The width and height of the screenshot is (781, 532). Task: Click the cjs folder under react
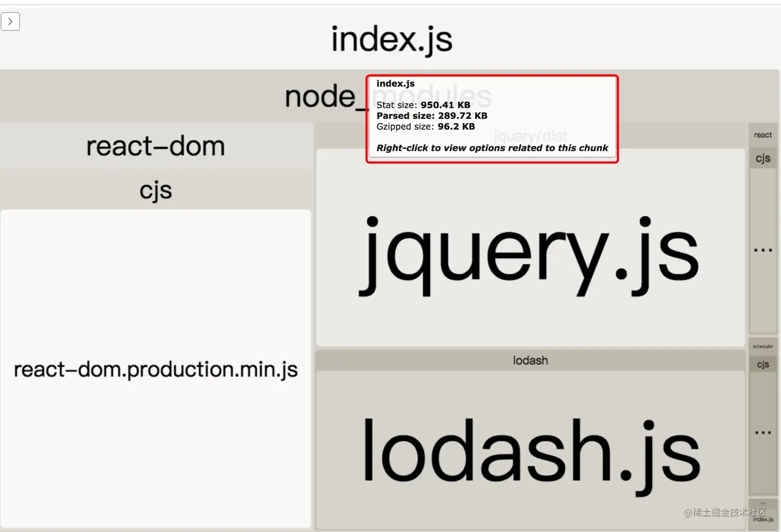click(x=762, y=158)
